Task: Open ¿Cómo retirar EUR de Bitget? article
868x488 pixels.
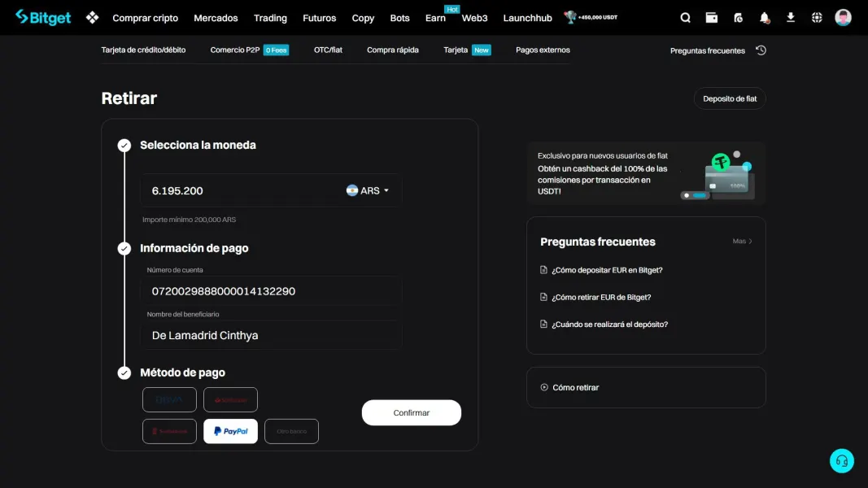Action: pos(601,297)
